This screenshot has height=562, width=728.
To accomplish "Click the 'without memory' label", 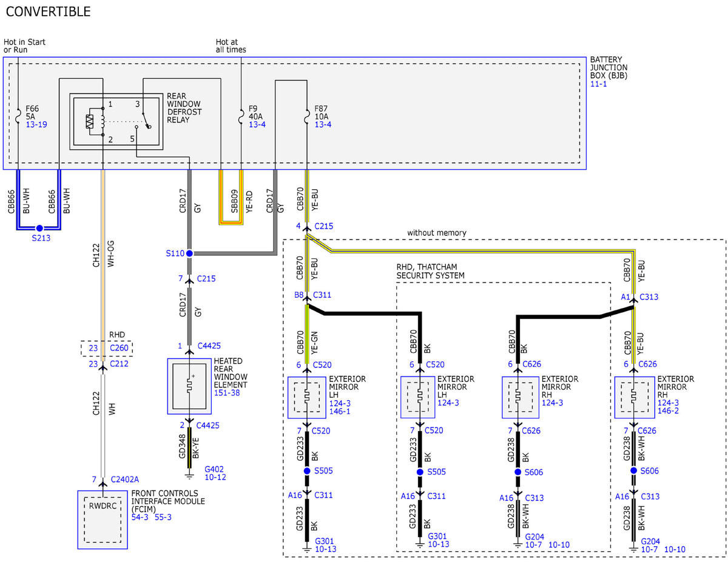I will point(437,233).
